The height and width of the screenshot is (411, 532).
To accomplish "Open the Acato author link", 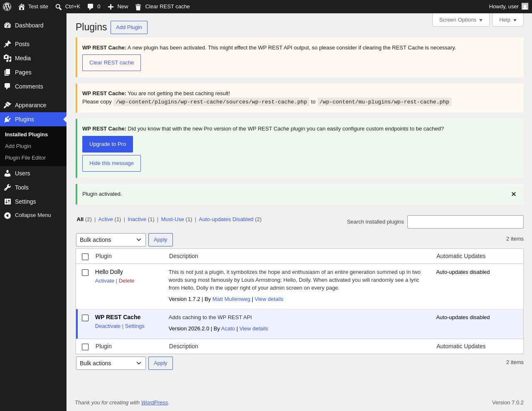I will click(228, 329).
